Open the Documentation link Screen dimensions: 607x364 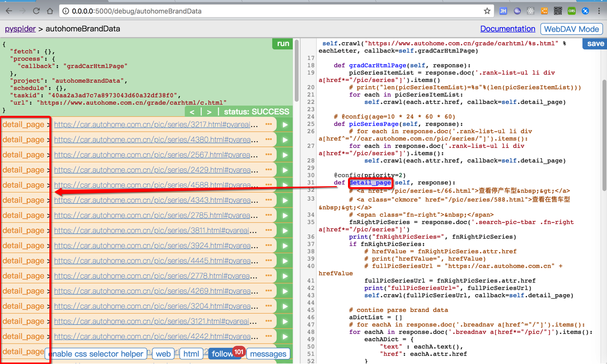pos(507,29)
